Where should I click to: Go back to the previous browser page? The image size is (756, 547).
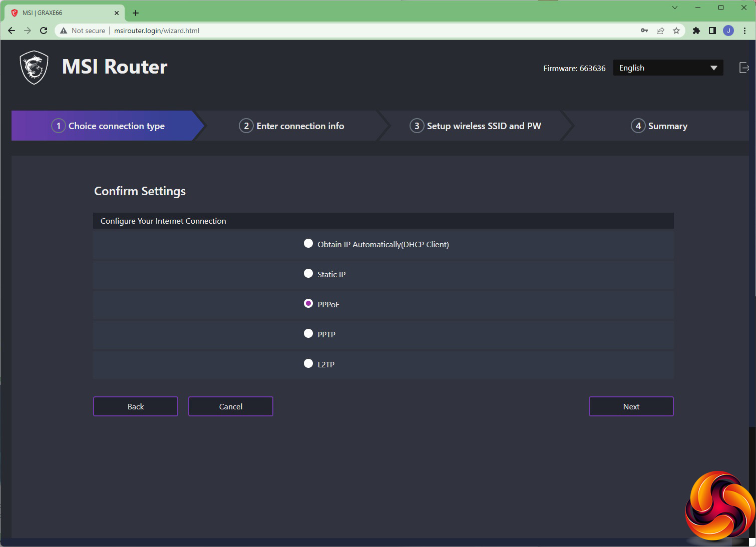point(12,31)
